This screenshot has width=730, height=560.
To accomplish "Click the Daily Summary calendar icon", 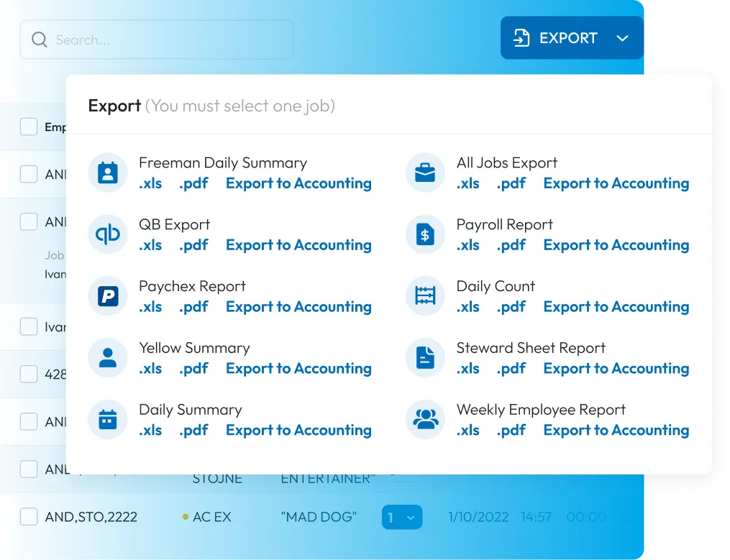I will click(x=108, y=420).
